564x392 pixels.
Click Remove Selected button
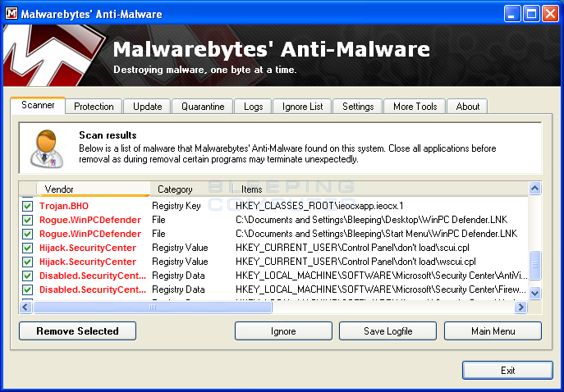click(77, 331)
